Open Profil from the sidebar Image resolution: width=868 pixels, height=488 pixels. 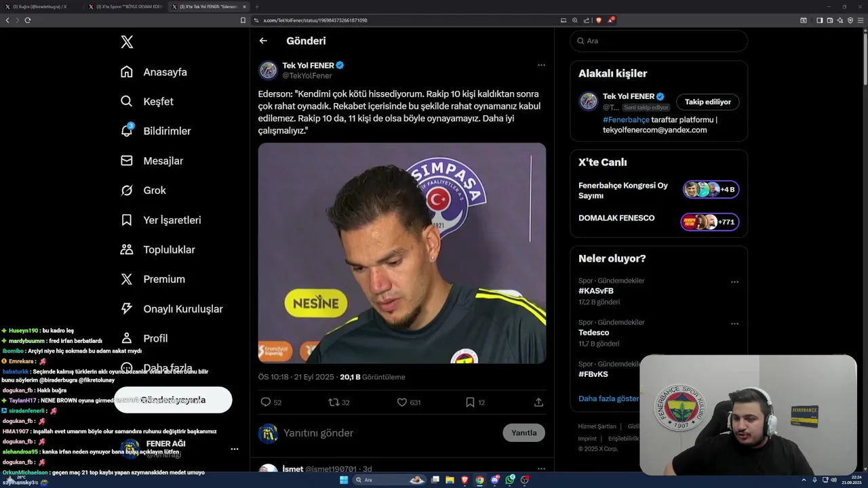point(144,338)
